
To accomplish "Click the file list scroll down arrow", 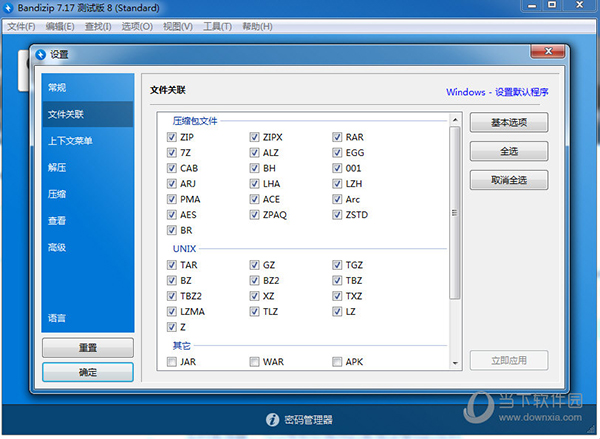I will click(x=455, y=363).
